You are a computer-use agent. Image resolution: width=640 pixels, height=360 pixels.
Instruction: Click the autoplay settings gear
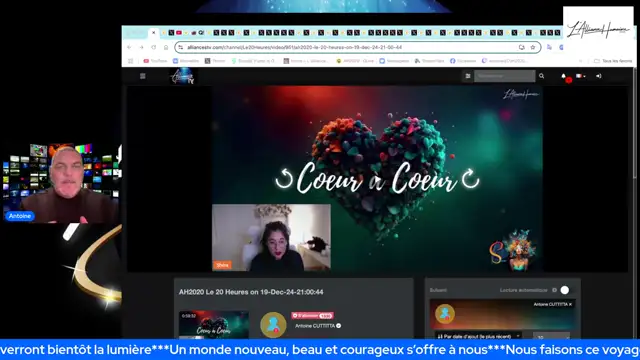tap(554, 290)
